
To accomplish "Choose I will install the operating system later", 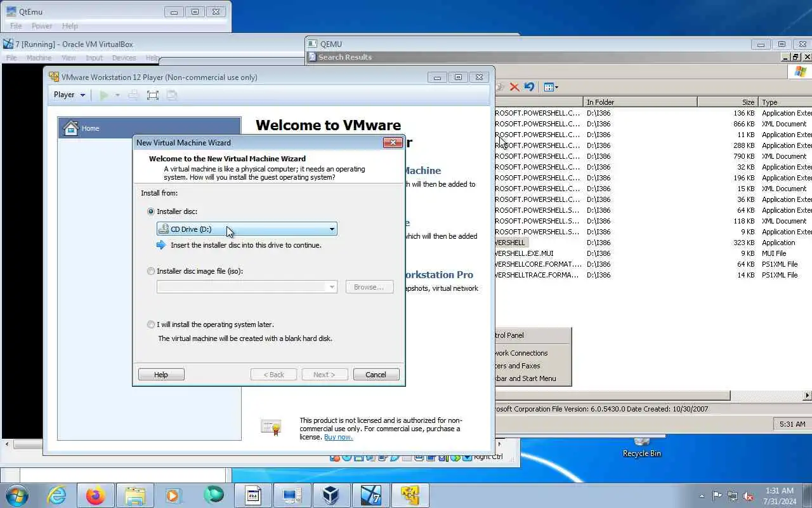I will pos(151,324).
